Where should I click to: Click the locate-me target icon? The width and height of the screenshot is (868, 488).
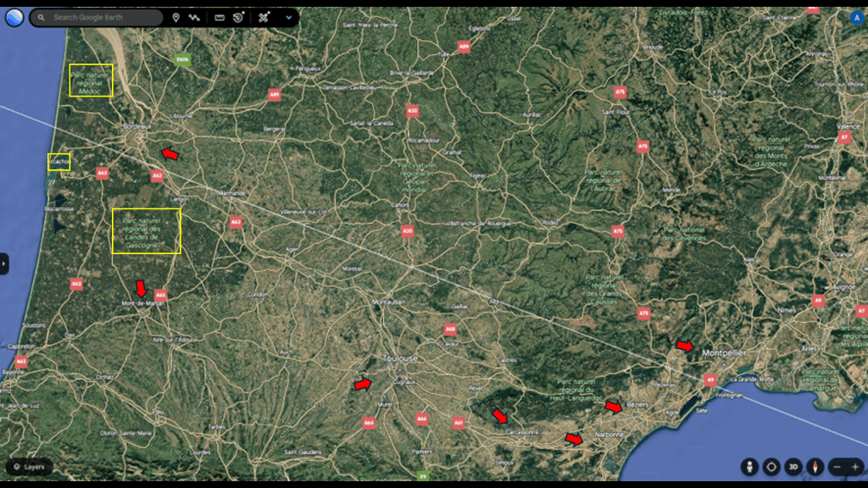(x=771, y=467)
